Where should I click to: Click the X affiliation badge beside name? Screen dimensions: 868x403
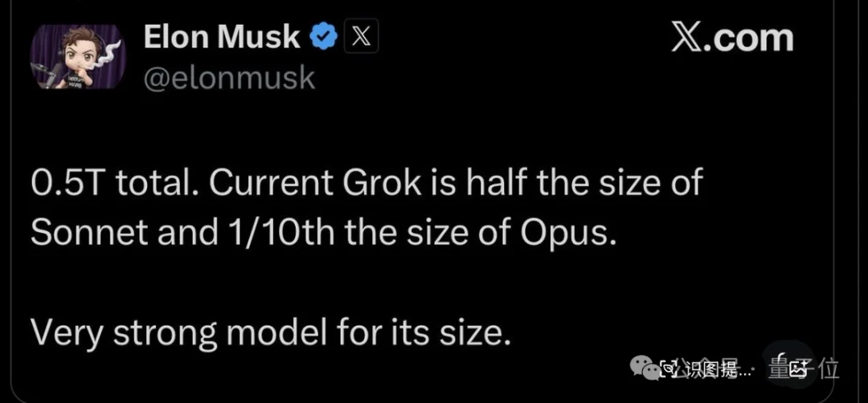tap(361, 38)
